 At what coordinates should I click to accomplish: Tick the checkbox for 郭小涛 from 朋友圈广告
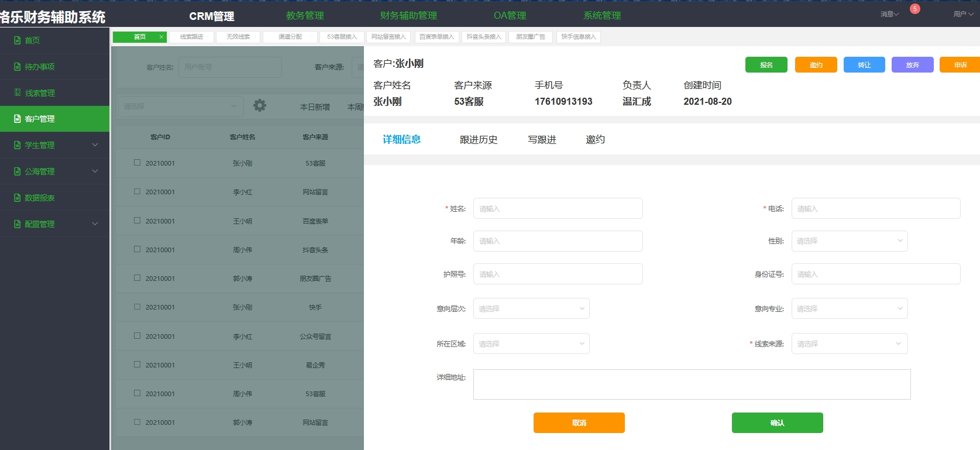point(137,278)
